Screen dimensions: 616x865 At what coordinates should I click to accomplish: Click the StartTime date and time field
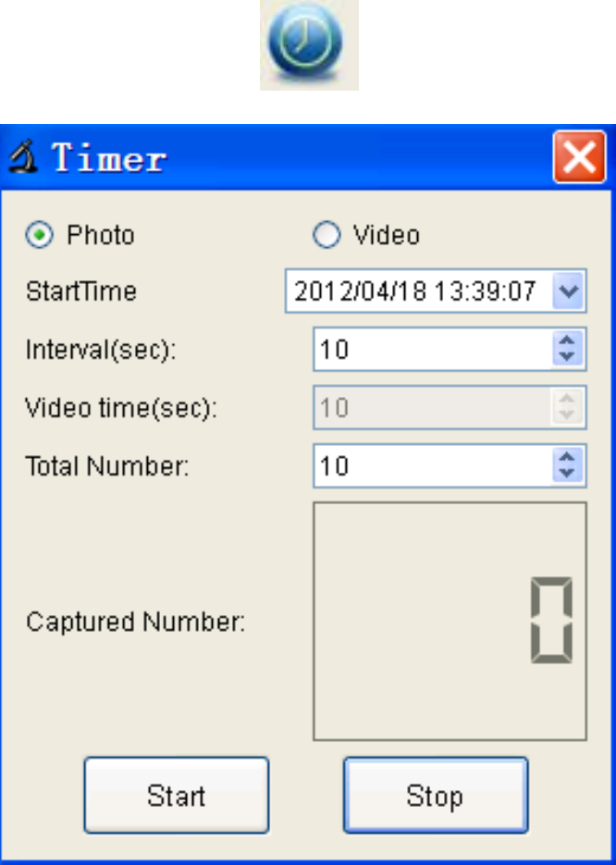pyautogui.click(x=416, y=292)
